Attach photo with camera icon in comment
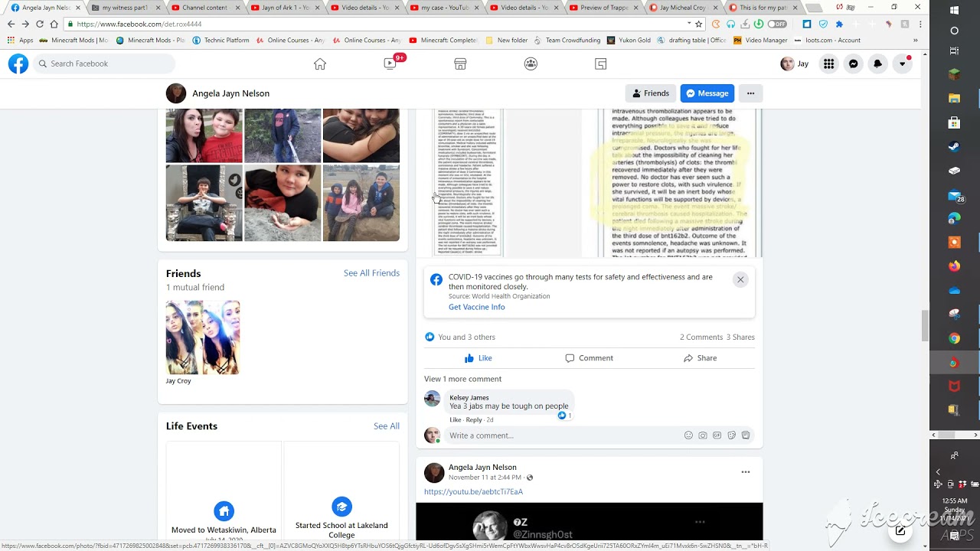The image size is (980, 551). 703,435
